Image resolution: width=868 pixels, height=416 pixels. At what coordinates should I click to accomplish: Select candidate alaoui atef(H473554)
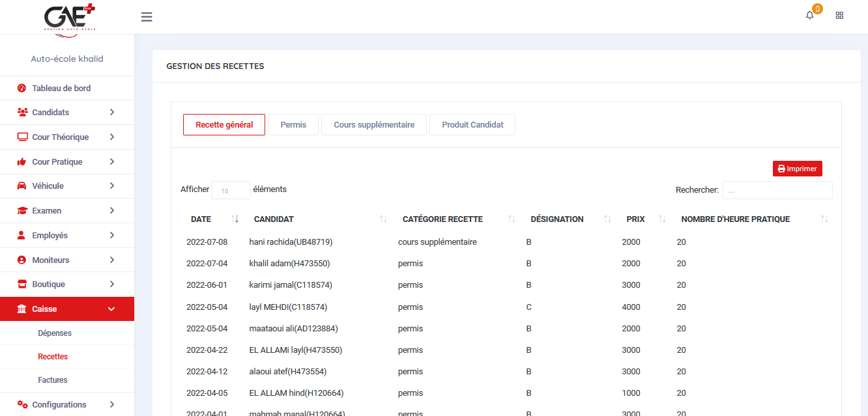[288, 371]
